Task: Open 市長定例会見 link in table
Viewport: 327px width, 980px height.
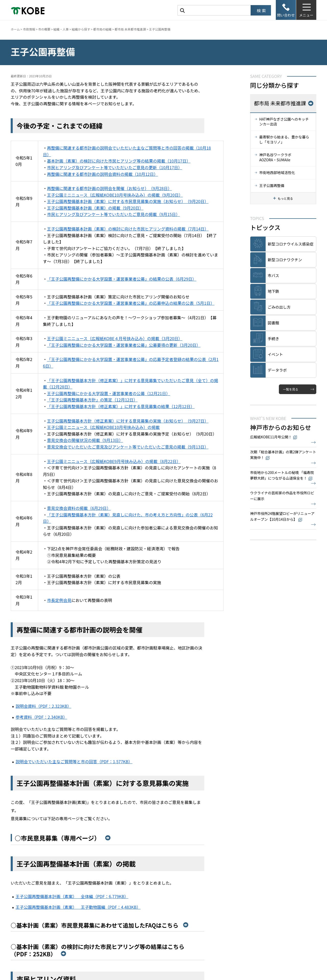Action: point(59,600)
